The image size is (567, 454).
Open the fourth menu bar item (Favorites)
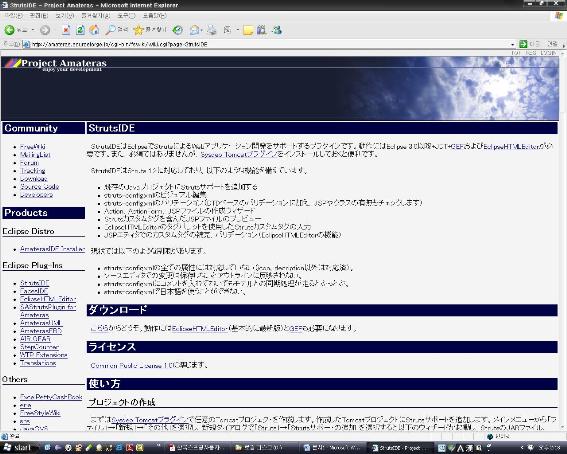(95, 16)
